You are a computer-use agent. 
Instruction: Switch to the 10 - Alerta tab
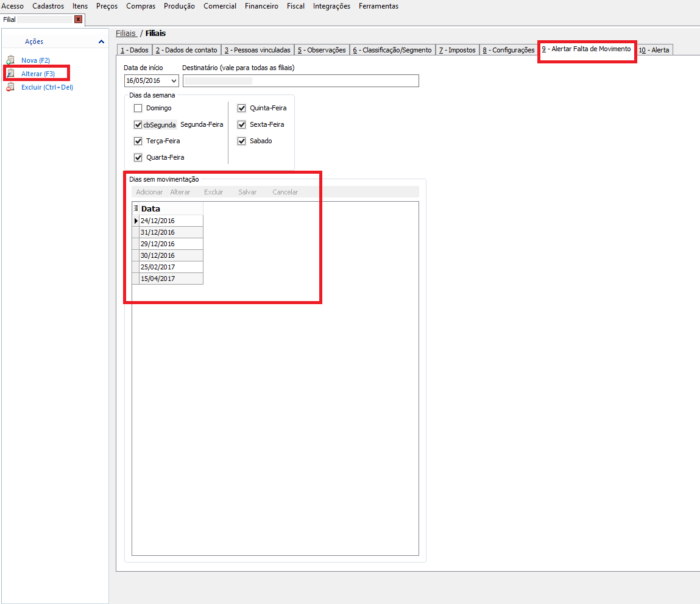(654, 50)
